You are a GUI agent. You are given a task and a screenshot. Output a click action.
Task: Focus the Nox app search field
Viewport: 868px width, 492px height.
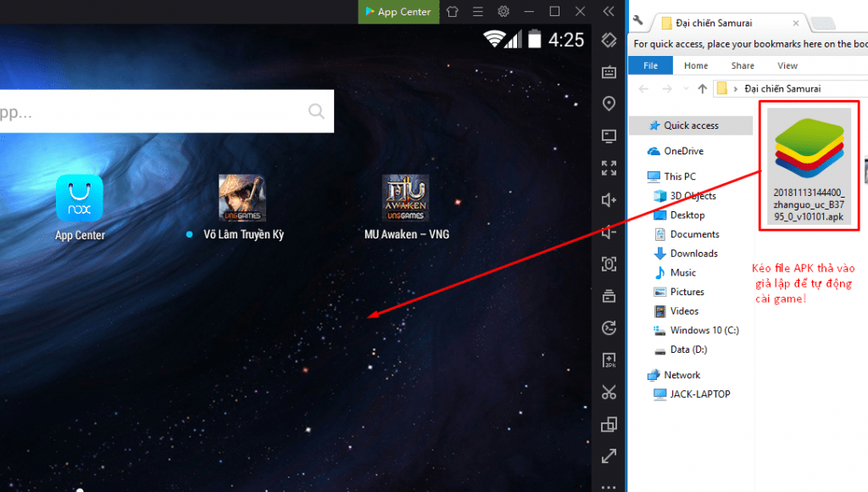click(166, 111)
